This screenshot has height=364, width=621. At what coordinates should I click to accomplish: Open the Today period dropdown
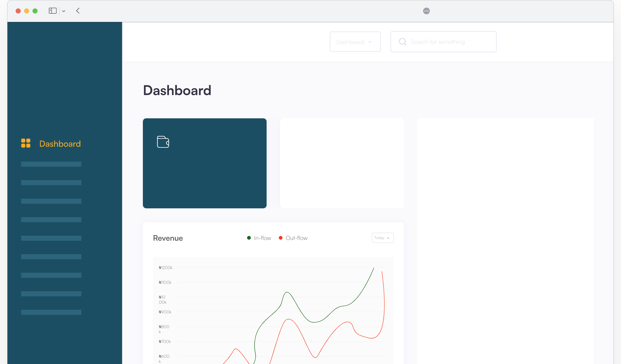point(383,238)
